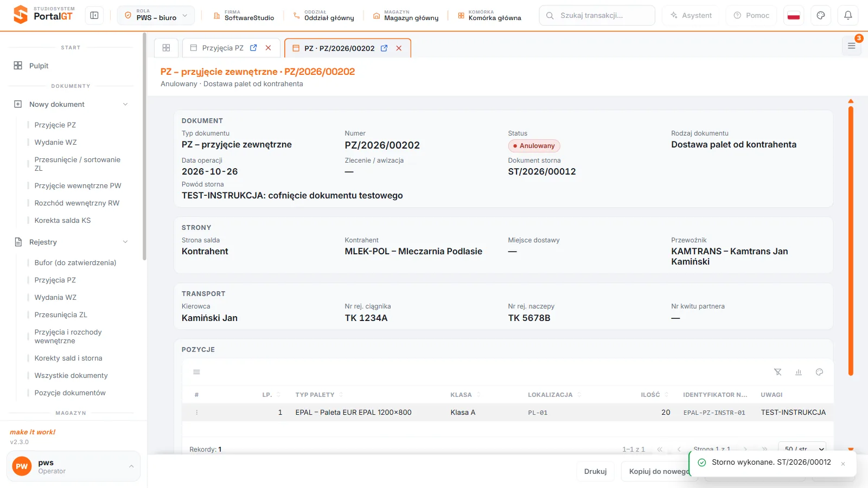The image size is (868, 488).
Task: Open chart icon in Pozycje toolbar
Action: (x=799, y=372)
